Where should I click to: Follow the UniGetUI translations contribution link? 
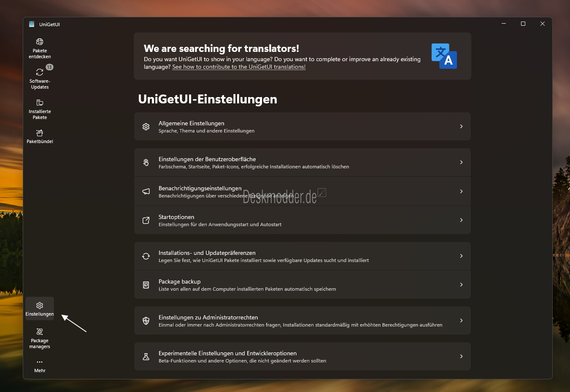pos(239,67)
